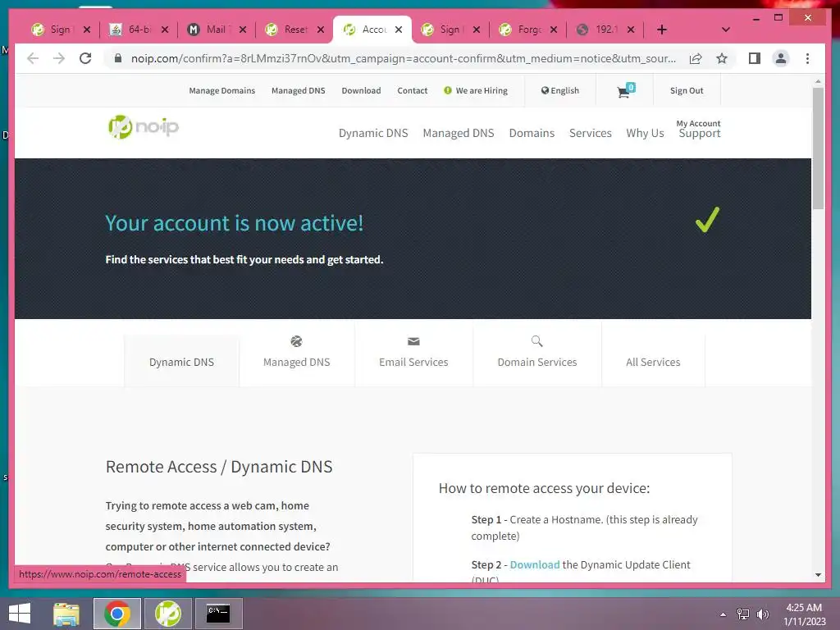Screen dimensions: 840x630
Task: Close the 64-bit tab
Action: (165, 30)
